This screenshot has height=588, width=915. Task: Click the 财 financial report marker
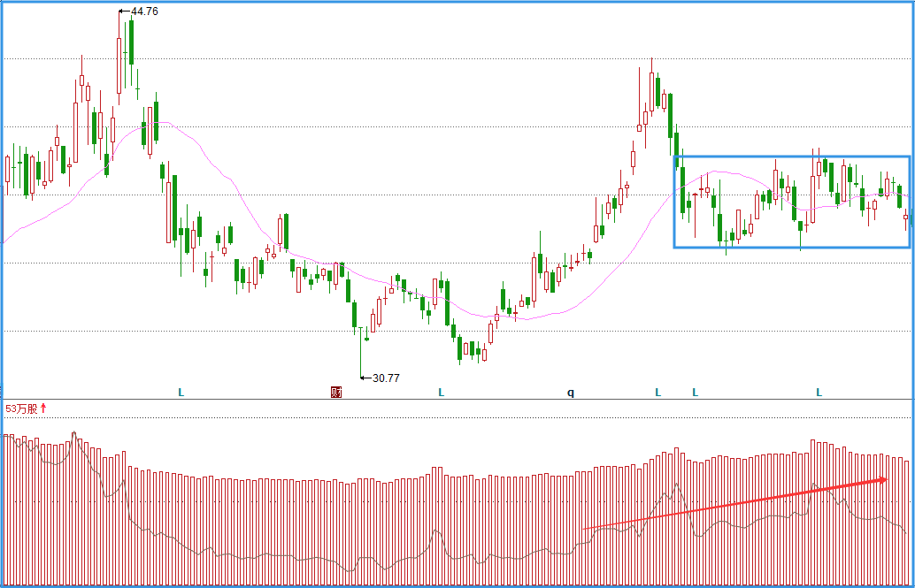(336, 392)
